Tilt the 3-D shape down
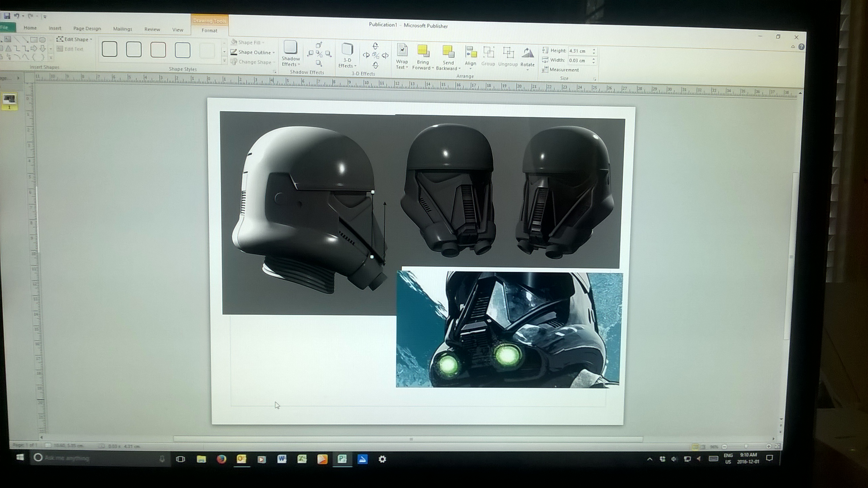Screen dimensions: 868x488 (x=375, y=65)
